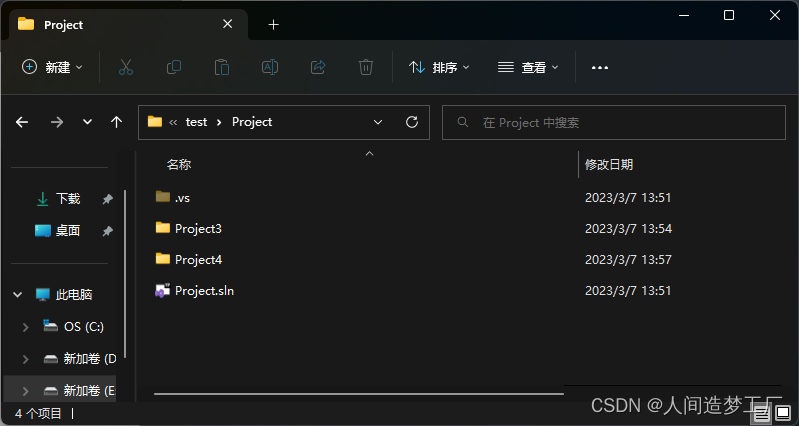Image resolution: width=799 pixels, height=426 pixels.
Task: Go up one folder level
Action: click(116, 122)
